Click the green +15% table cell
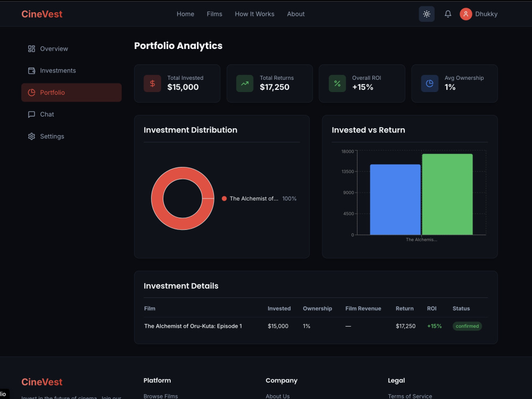 click(x=434, y=326)
